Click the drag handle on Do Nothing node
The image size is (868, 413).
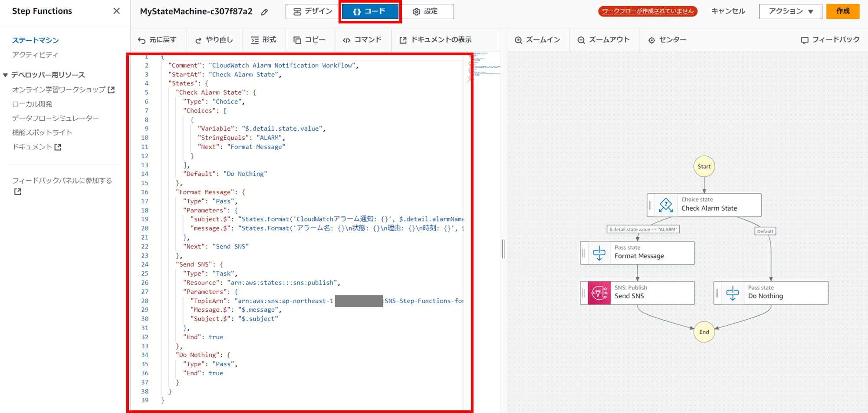pos(717,293)
